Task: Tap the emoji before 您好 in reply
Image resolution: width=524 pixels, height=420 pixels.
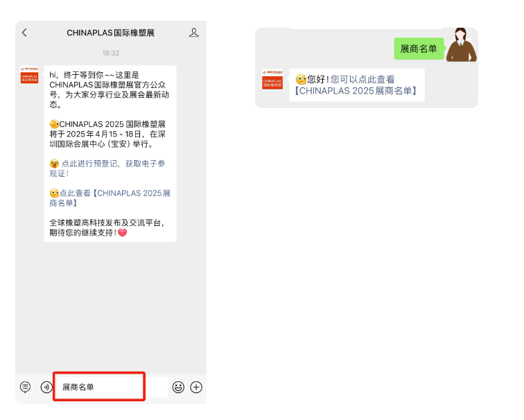Action: click(x=301, y=80)
